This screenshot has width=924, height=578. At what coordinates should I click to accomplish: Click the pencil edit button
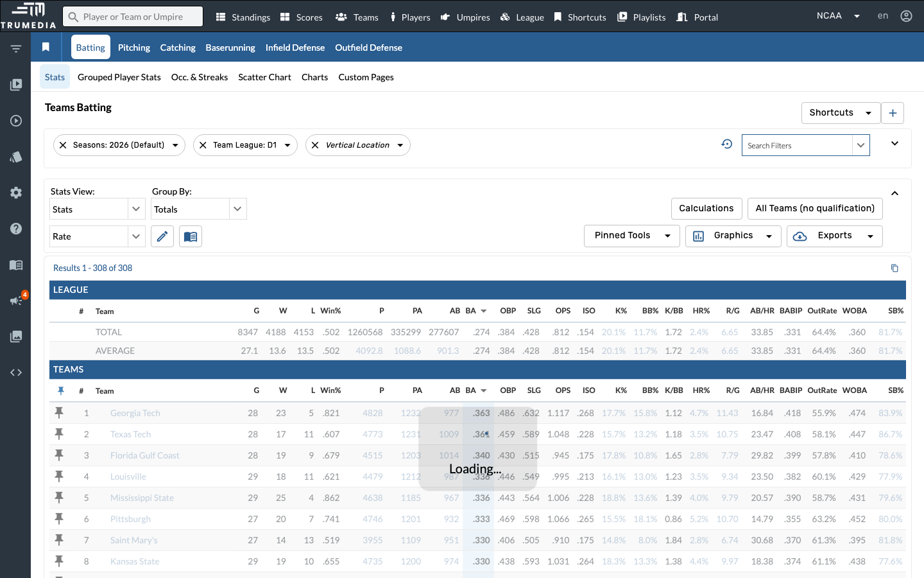tap(162, 236)
